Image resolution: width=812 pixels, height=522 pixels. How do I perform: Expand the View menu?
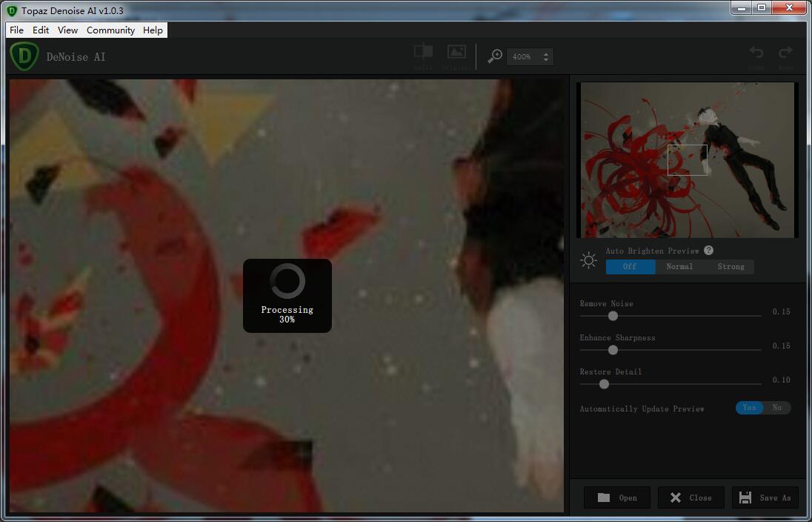click(67, 30)
